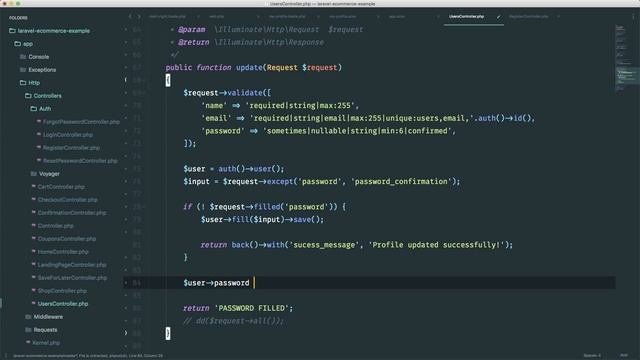Click the commented dd($request->all()) line
The image size is (640, 360).
(x=233, y=321)
